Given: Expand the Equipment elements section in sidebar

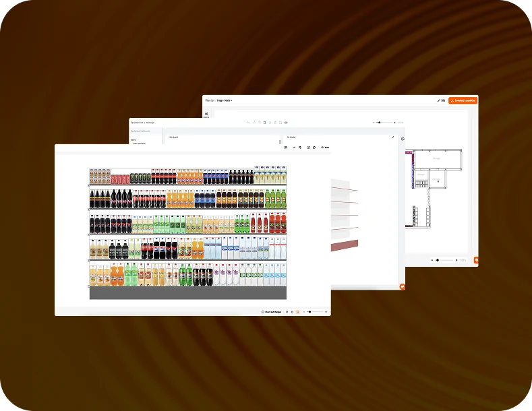Looking at the screenshot, I should [x=144, y=131].
